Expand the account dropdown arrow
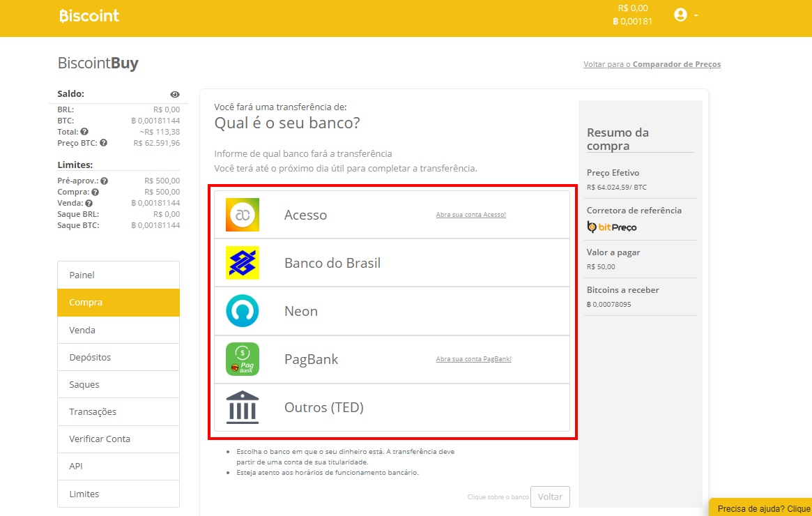This screenshot has height=516, width=812. 696,15
